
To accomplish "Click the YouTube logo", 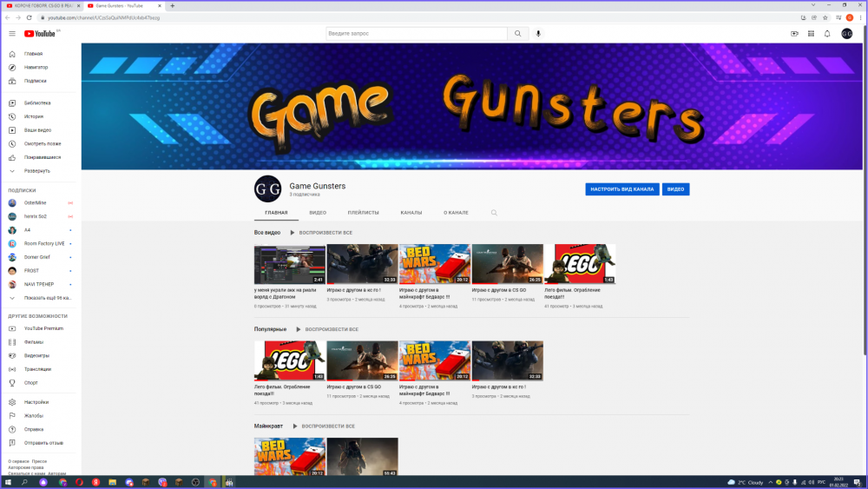I will (40, 34).
